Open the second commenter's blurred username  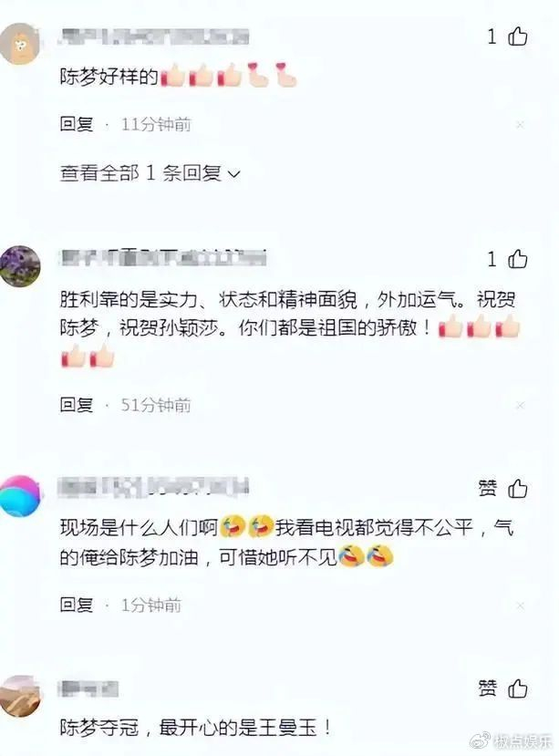coord(163,257)
